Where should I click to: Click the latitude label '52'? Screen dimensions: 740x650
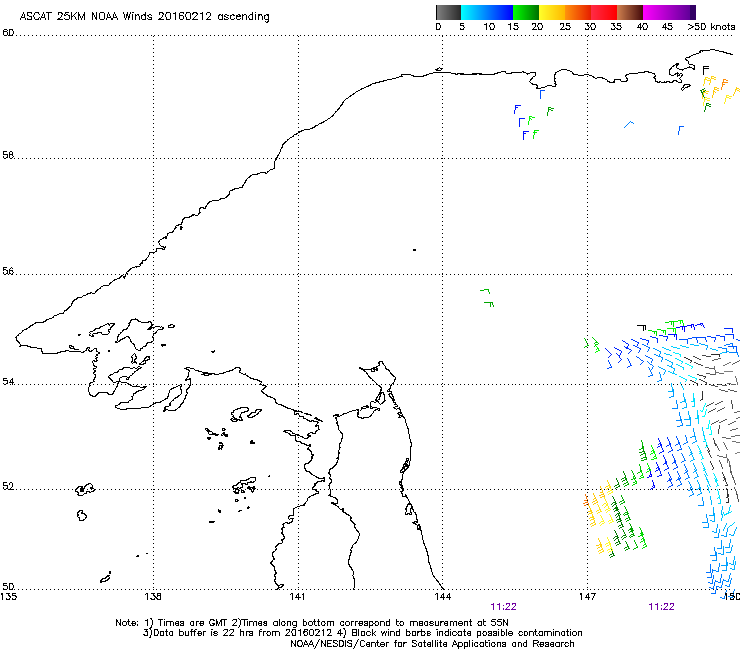8,486
